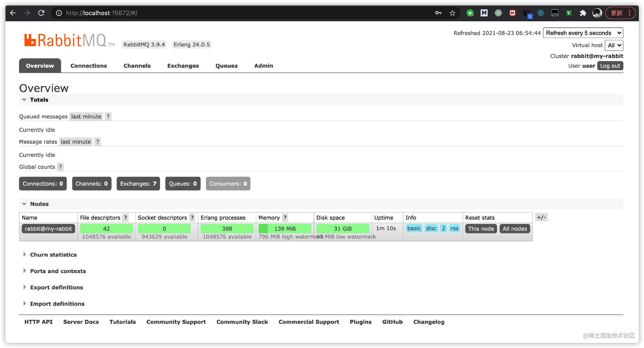Click the browser back arrow
Viewport: 644px width, 348px height.
(13, 13)
